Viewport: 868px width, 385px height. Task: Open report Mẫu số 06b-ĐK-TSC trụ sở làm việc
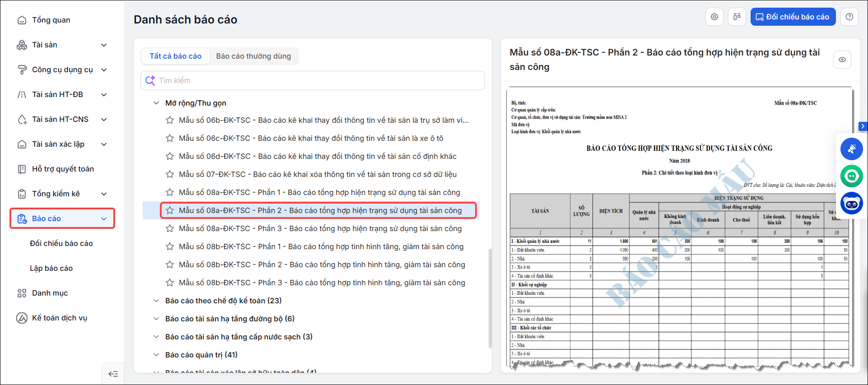pyautogui.click(x=324, y=120)
